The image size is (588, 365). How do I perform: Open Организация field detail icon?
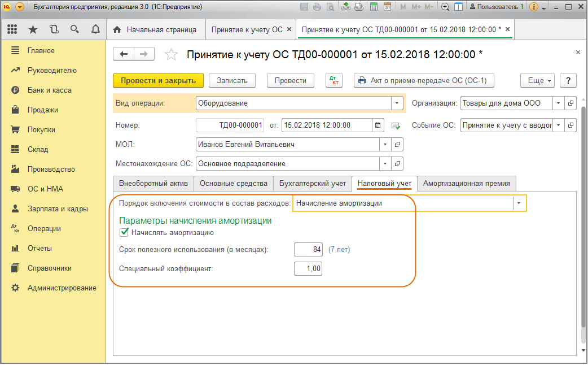coord(571,103)
